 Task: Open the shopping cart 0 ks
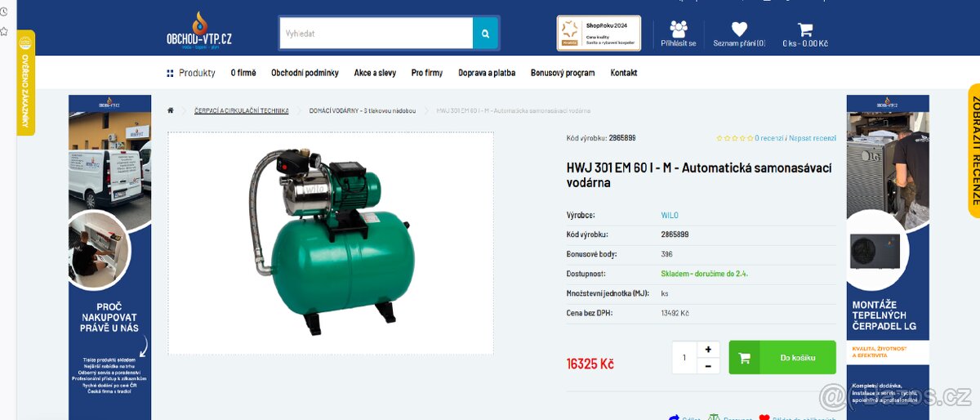click(805, 34)
